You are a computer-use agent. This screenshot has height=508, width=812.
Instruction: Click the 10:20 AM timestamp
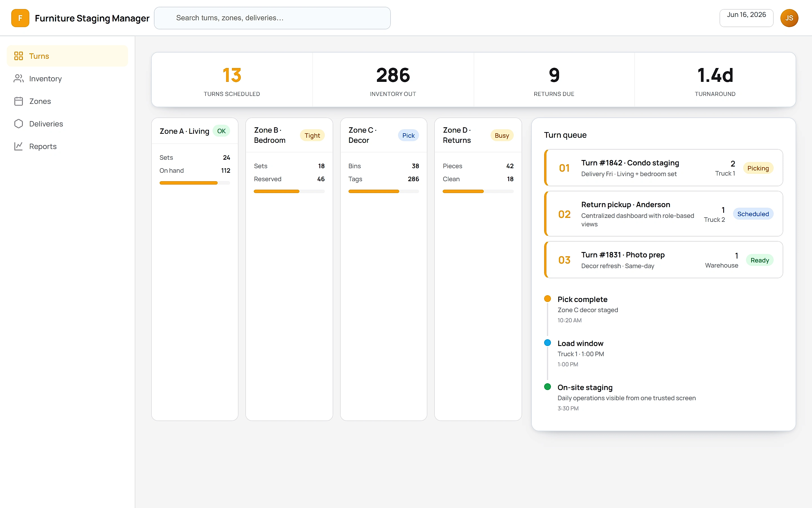point(570,320)
